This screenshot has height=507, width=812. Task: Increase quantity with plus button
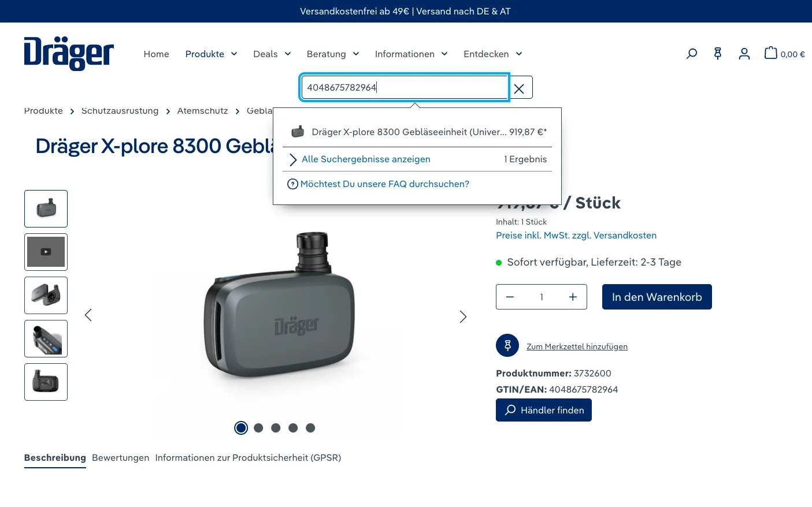(573, 297)
